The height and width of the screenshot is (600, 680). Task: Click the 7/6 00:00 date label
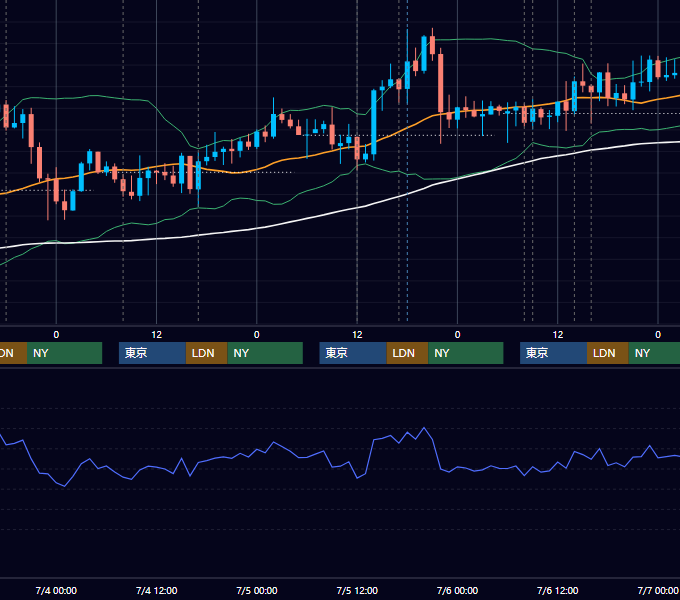click(457, 590)
